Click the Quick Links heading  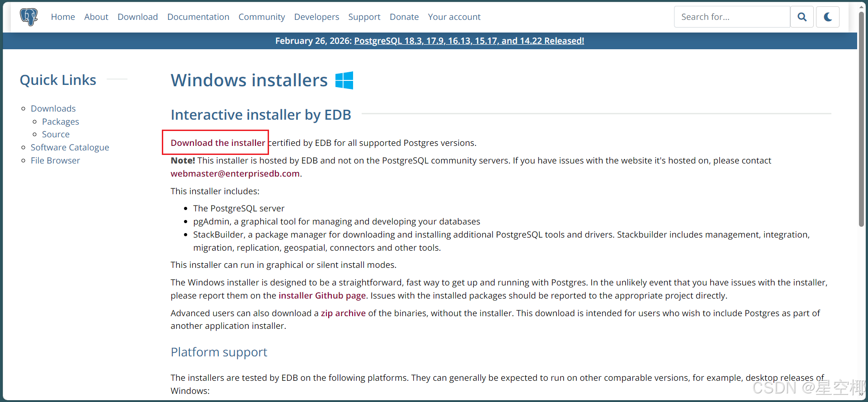point(58,80)
